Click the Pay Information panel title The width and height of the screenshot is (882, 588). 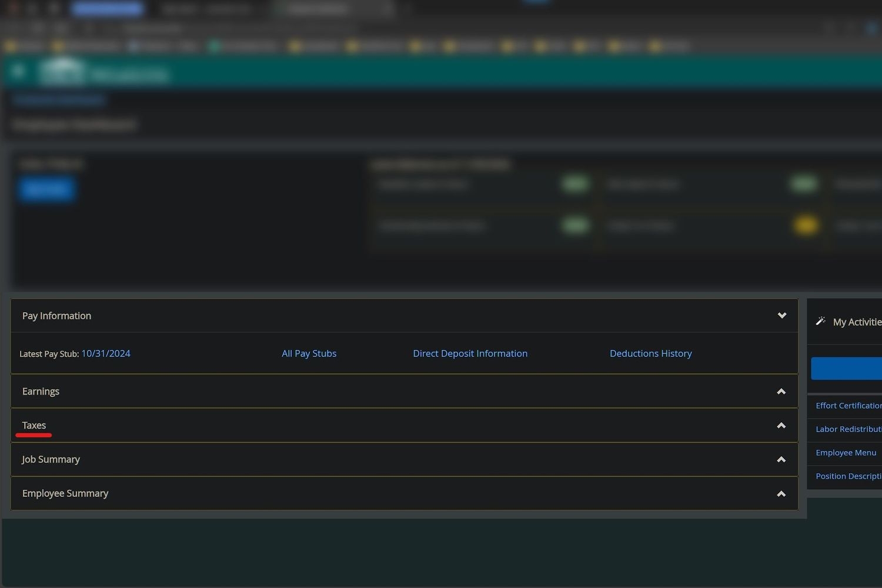coord(56,316)
